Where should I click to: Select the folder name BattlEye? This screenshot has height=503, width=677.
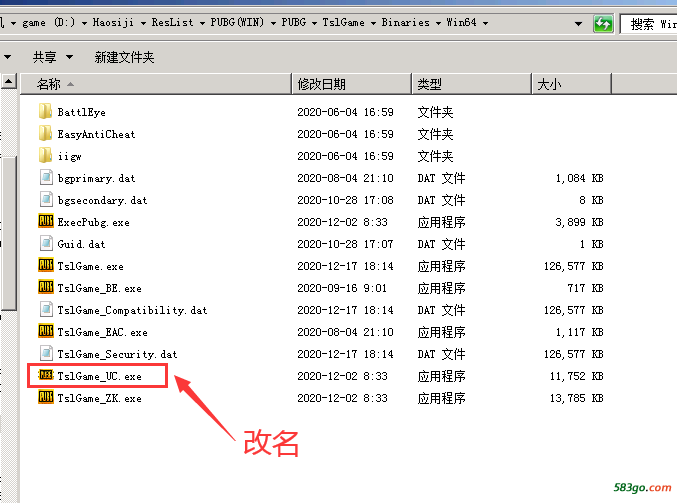coord(81,112)
